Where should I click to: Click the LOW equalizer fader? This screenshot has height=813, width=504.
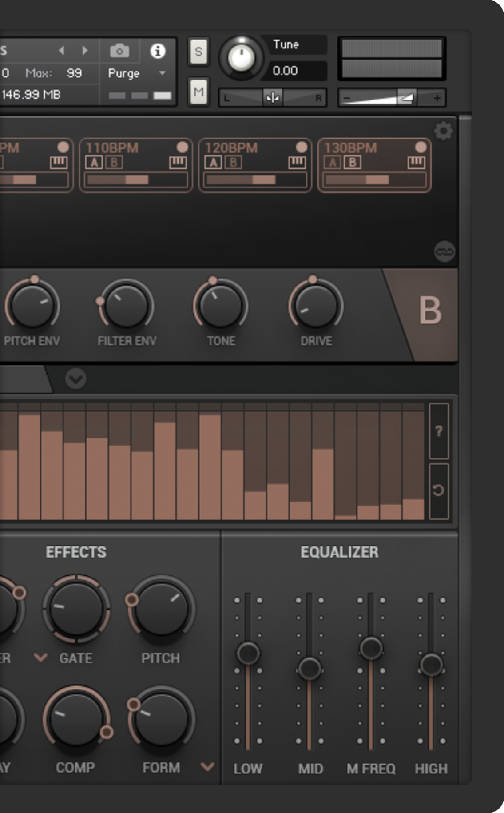[248, 653]
